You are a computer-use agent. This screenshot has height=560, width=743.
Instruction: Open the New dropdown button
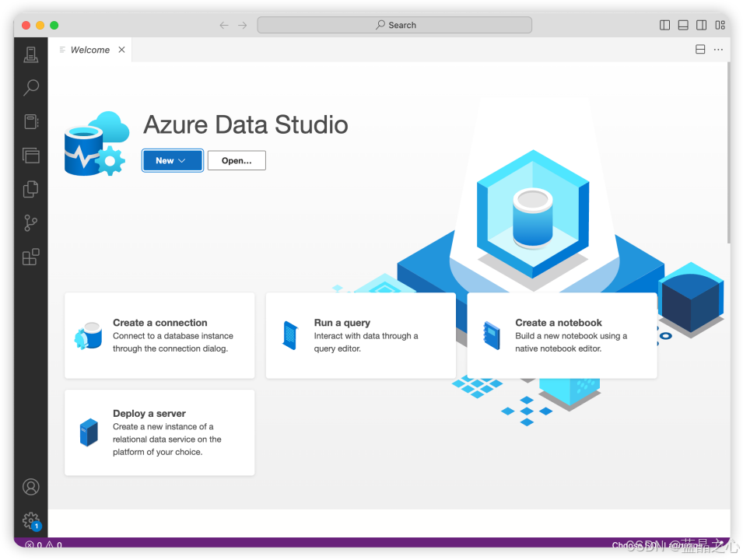pyautogui.click(x=173, y=160)
